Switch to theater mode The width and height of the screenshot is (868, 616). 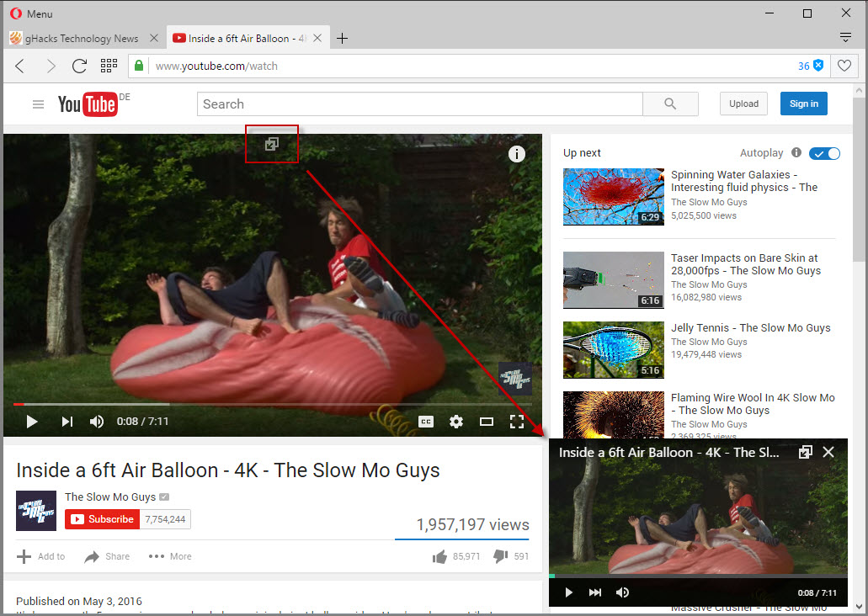click(x=487, y=422)
